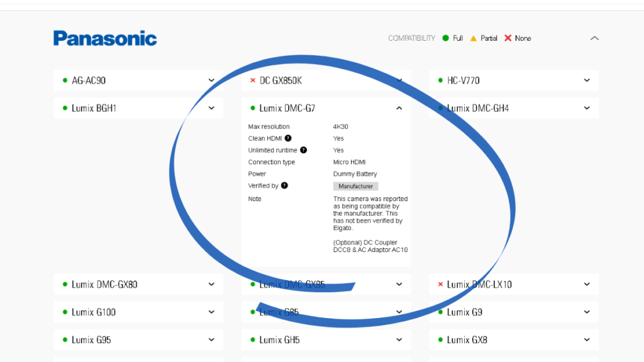Expand the HC-V770 camera details
Screen dimensions: 644x362
(x=514, y=80)
